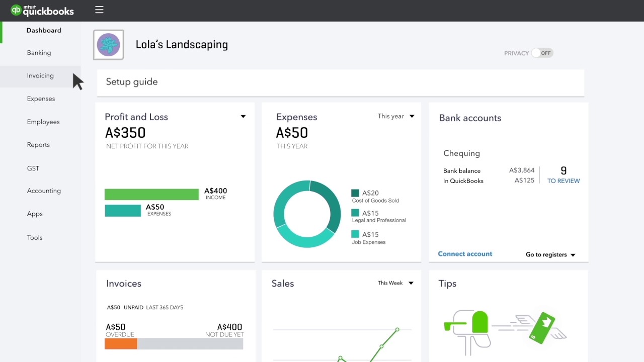The width and height of the screenshot is (644, 362).
Task: Open the Chequing account
Action: [461, 153]
